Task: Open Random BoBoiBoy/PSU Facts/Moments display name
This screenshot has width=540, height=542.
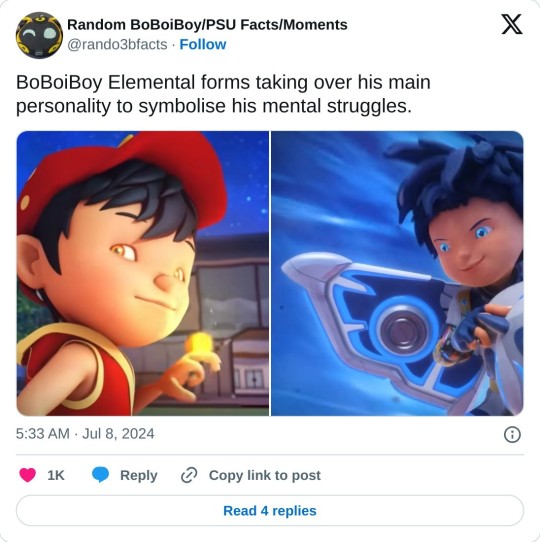Action: (x=207, y=25)
